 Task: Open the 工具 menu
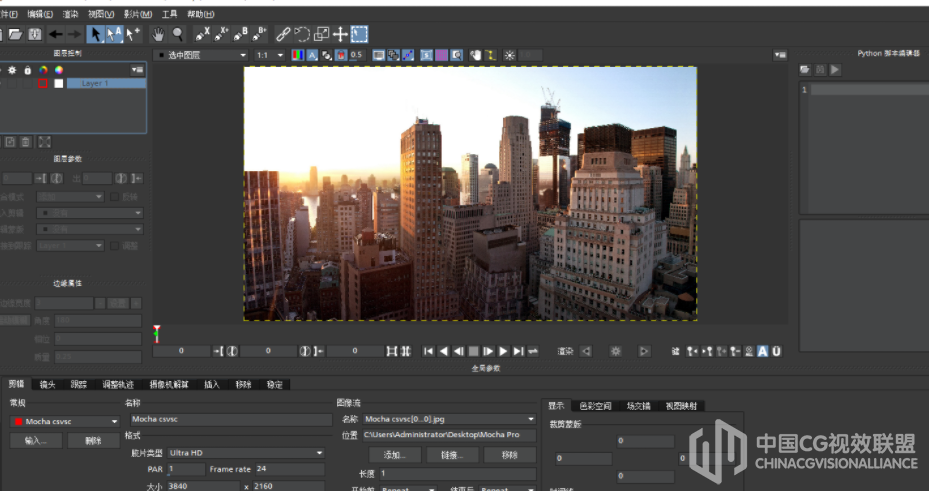click(169, 14)
